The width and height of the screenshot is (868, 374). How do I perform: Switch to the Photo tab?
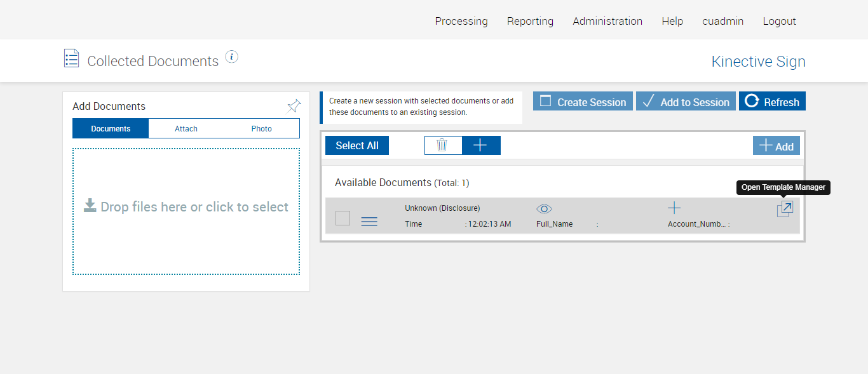coord(261,128)
